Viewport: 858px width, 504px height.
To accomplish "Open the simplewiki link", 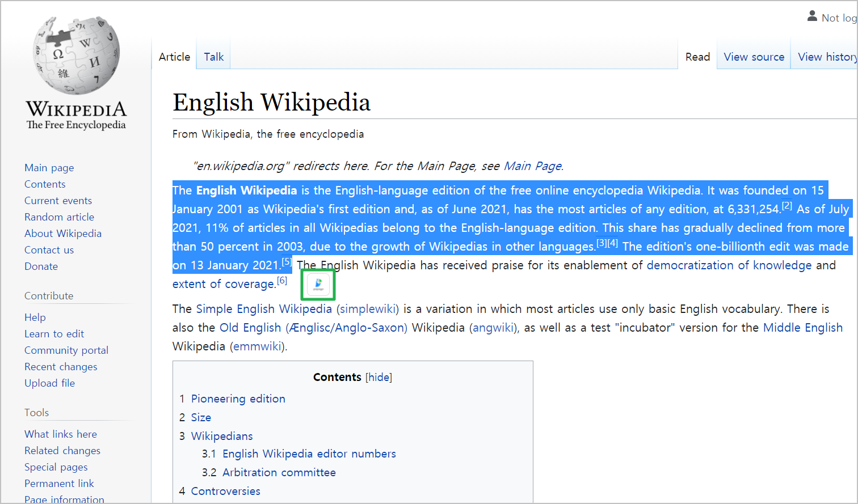I will coord(368,309).
